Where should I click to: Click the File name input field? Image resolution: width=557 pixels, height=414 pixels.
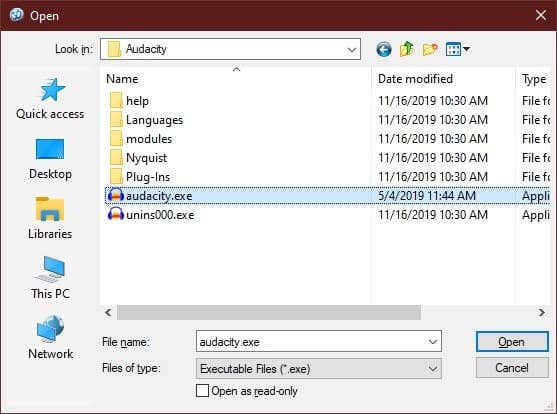click(x=319, y=342)
